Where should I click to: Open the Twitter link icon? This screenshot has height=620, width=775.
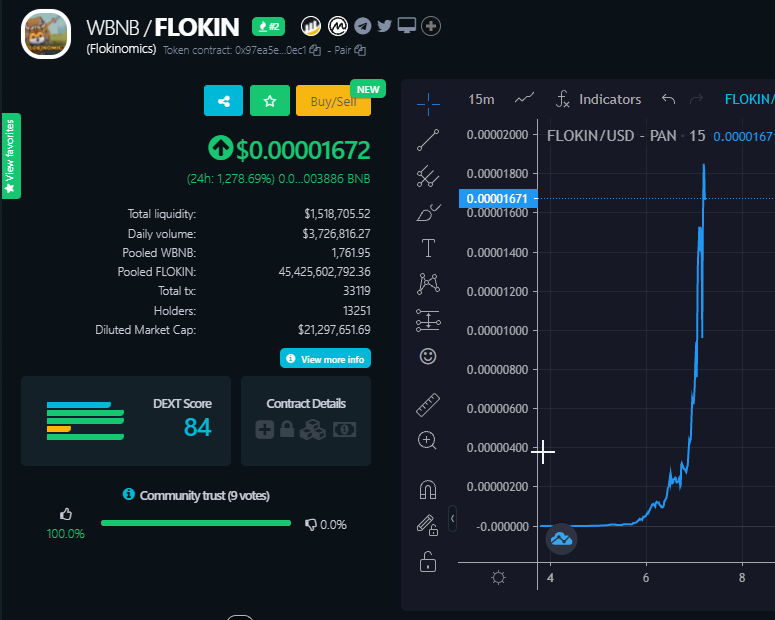pos(385,26)
